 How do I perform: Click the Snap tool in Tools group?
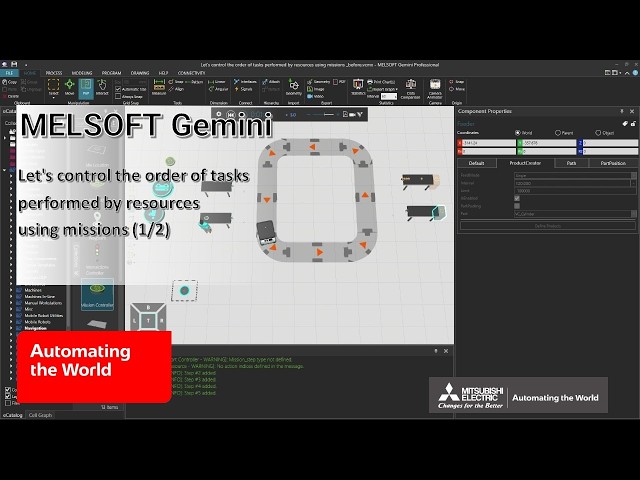coord(177,82)
